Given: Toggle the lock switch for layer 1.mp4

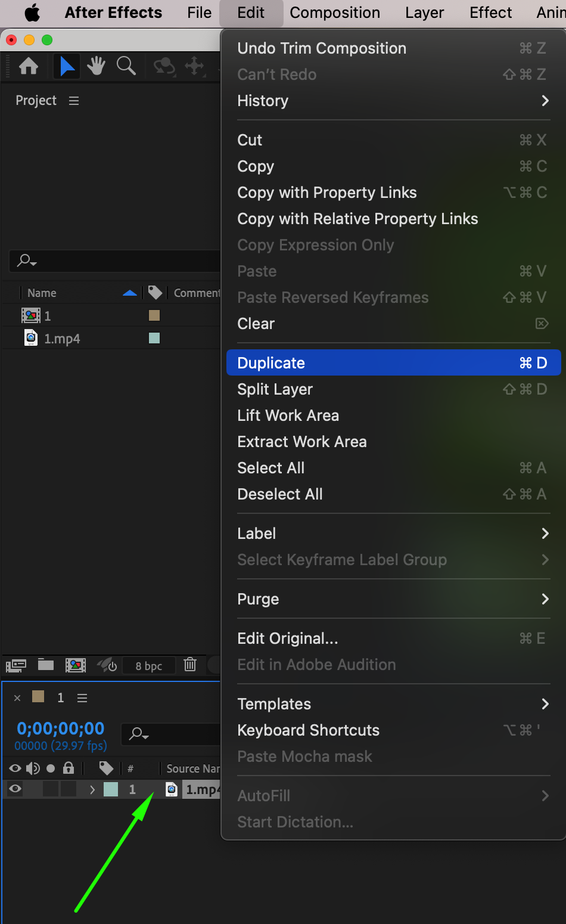Looking at the screenshot, I should pyautogui.click(x=69, y=789).
